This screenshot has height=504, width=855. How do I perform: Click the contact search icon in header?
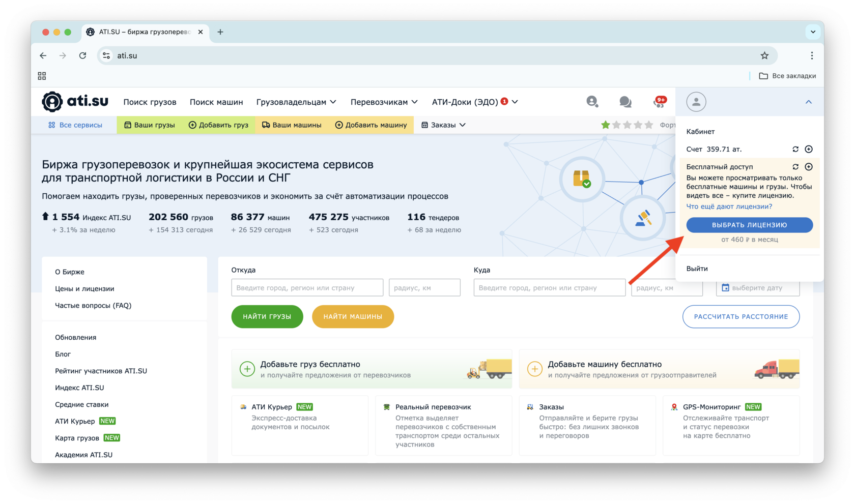coord(592,102)
